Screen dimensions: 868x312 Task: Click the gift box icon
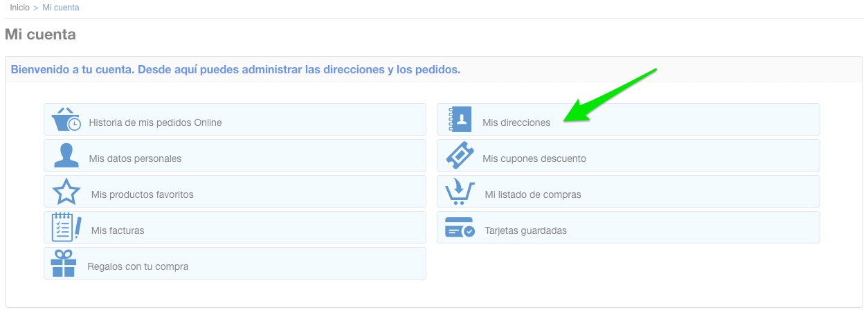(x=63, y=264)
